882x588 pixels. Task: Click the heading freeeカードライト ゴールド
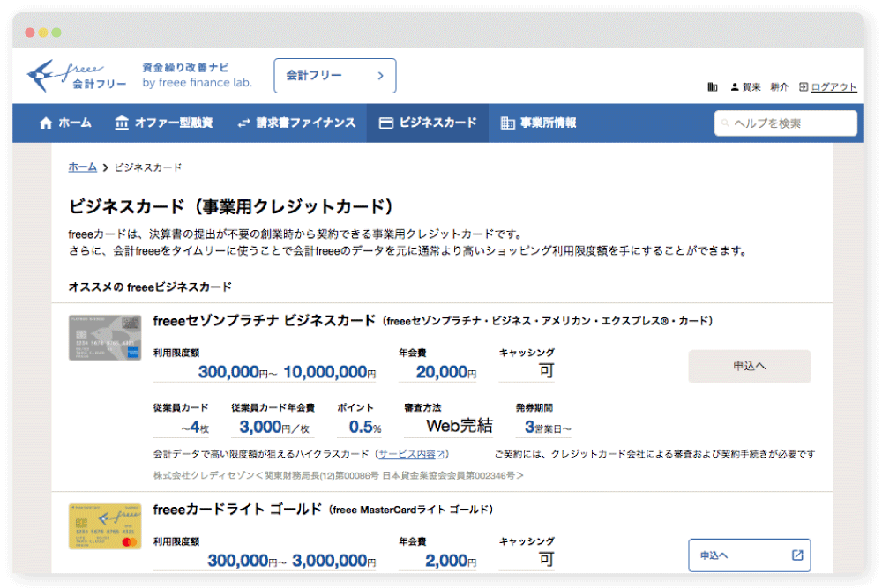[x=237, y=510]
